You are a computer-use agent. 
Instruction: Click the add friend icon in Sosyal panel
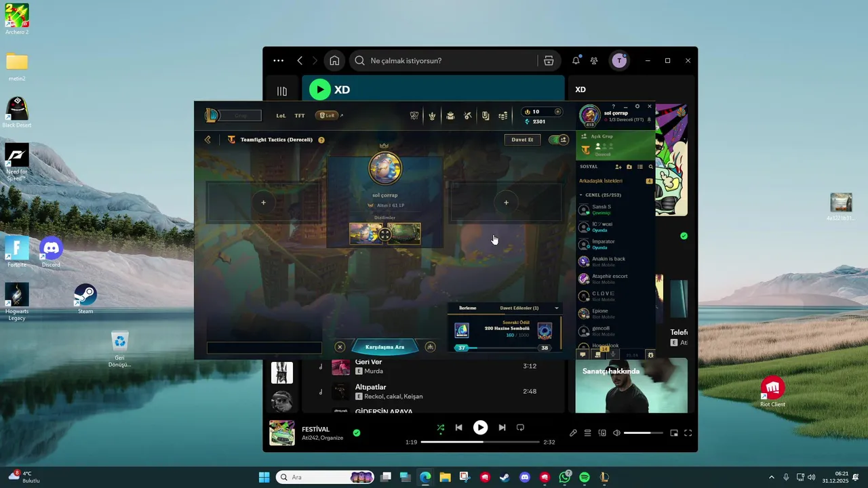[618, 167]
